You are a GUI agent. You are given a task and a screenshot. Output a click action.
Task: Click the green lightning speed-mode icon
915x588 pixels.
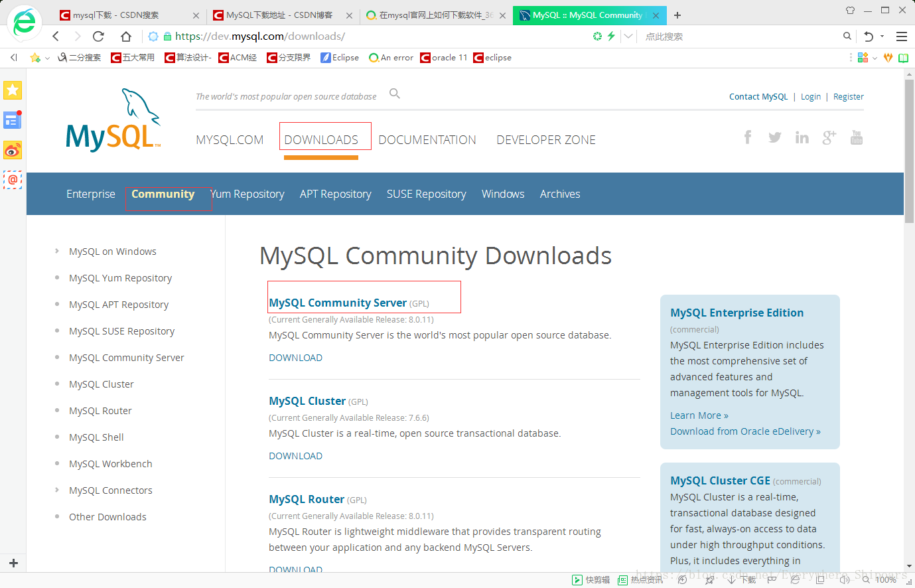pos(611,37)
